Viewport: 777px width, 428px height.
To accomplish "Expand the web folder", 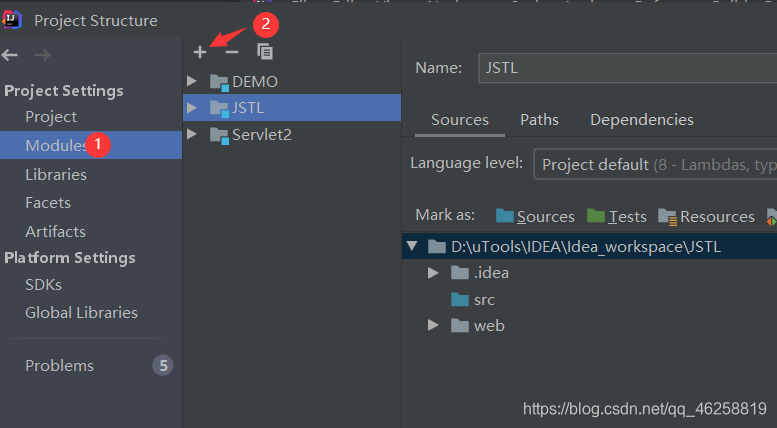I will (x=433, y=325).
